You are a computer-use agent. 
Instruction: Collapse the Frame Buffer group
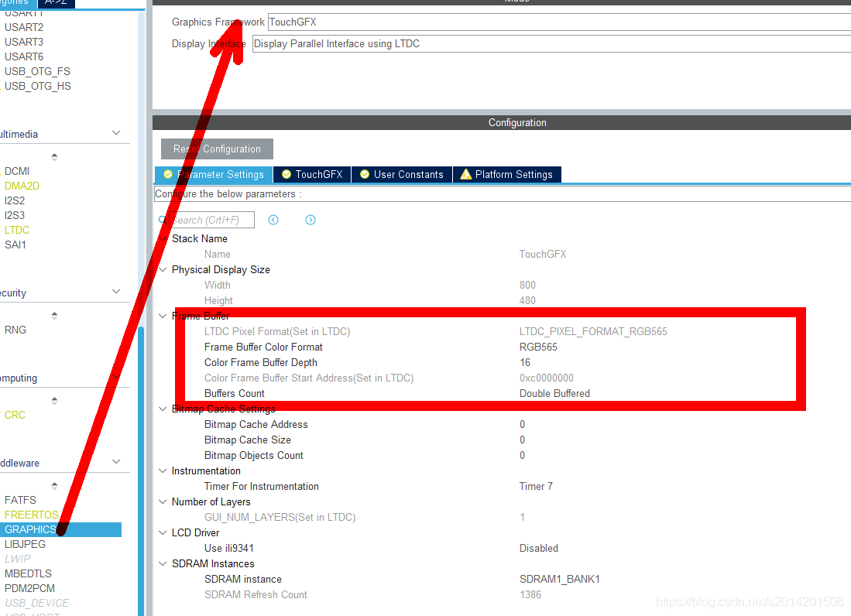[163, 316]
